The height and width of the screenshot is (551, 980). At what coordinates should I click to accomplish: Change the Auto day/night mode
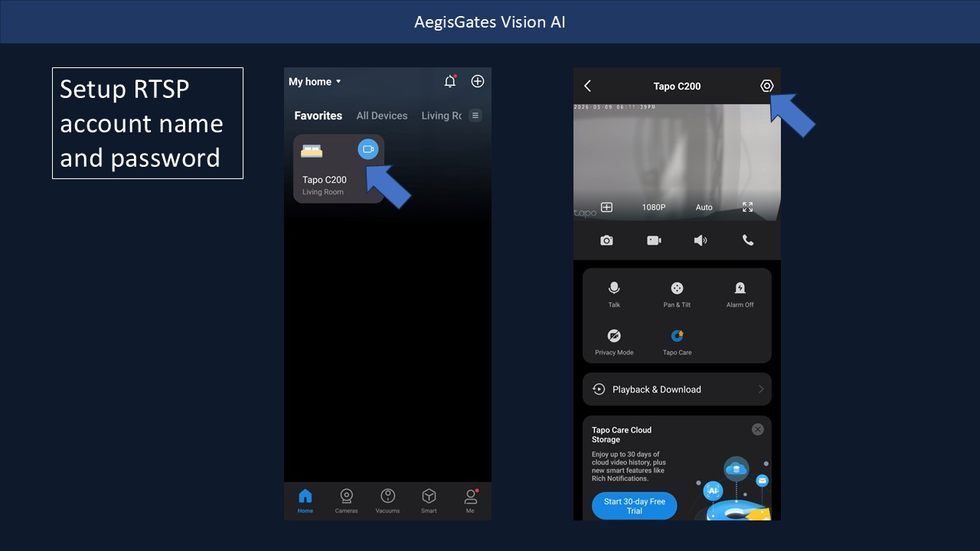click(704, 207)
